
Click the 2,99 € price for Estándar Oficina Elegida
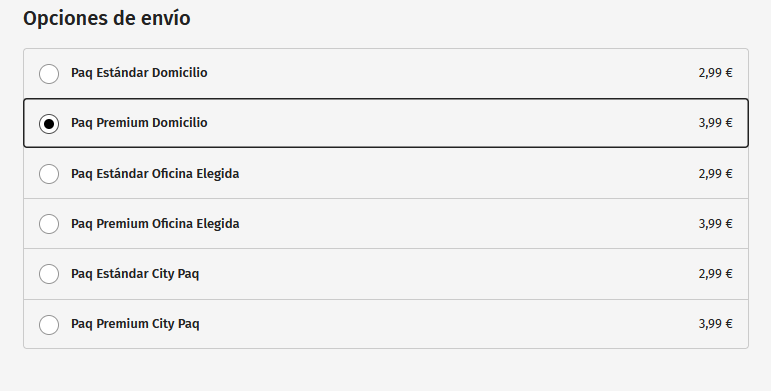point(715,174)
